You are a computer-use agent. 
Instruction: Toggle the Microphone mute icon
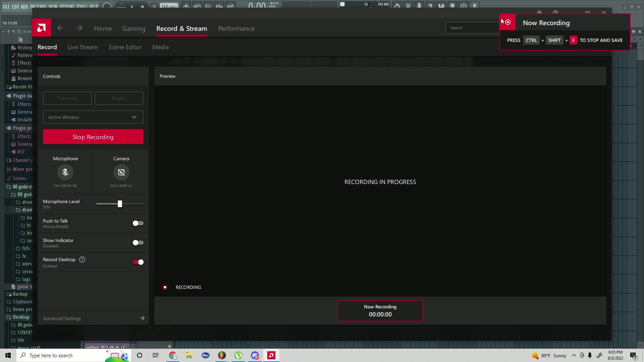click(65, 172)
